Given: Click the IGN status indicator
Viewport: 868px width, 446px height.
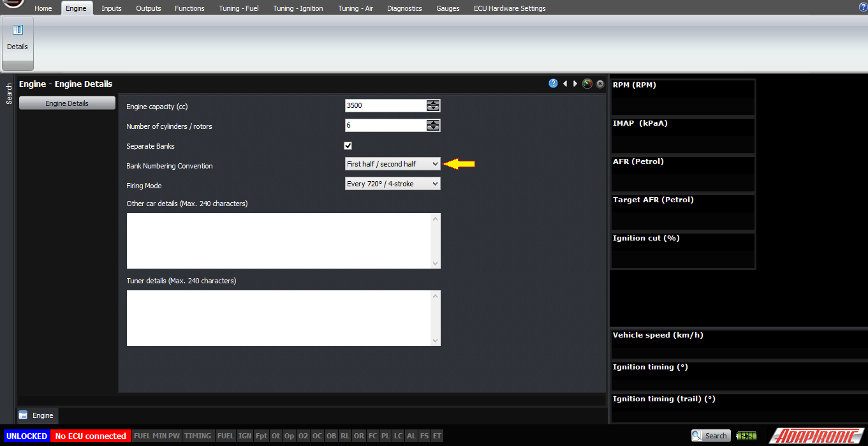Looking at the screenshot, I should tap(245, 436).
